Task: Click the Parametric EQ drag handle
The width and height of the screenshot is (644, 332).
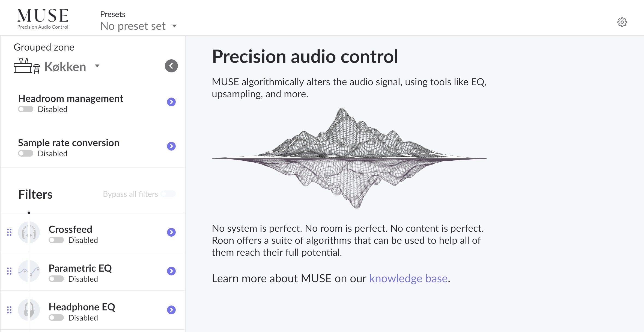Action: pos(9,271)
